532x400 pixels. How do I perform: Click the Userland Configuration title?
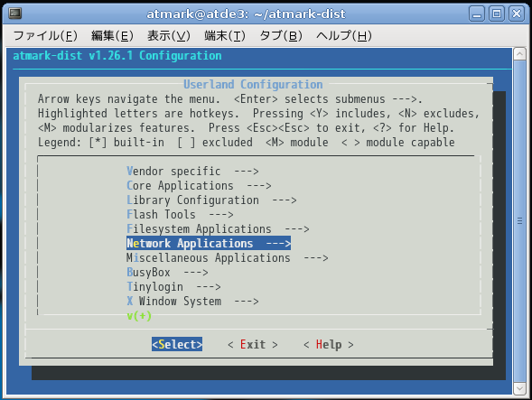(253, 84)
